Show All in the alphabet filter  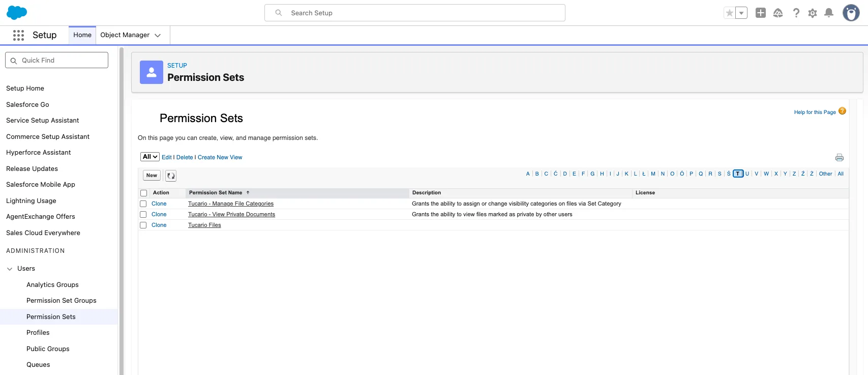841,174
